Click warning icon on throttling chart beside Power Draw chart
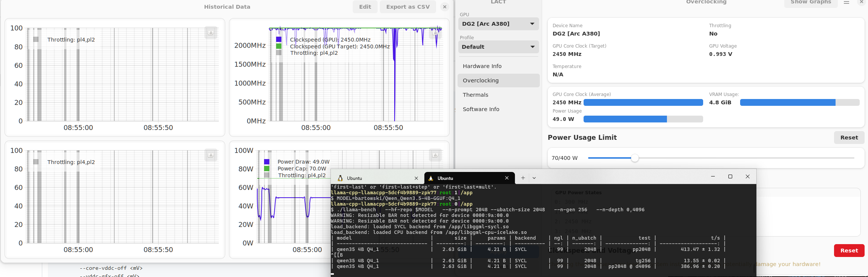Screen dimensions: 868x277 211,155
